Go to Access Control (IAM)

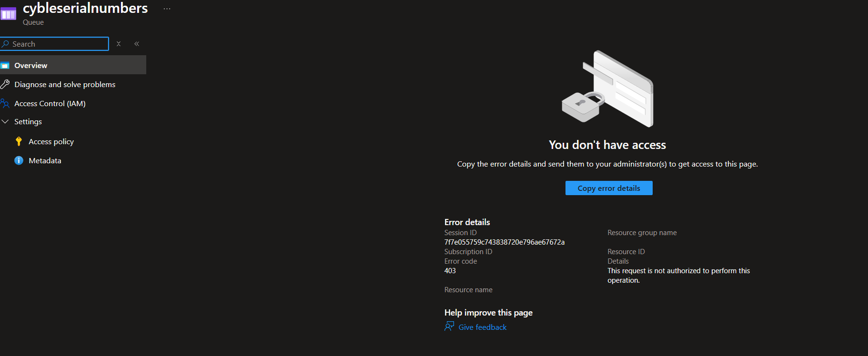click(x=50, y=103)
